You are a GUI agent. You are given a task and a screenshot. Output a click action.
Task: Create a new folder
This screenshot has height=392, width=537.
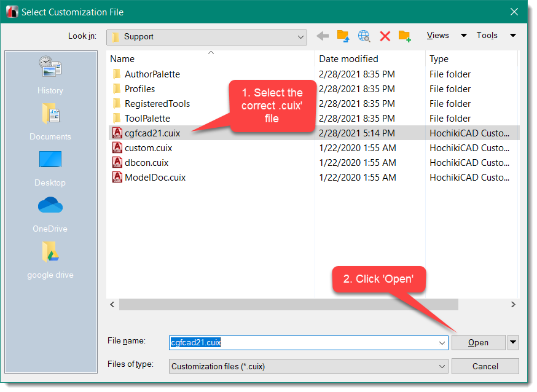405,36
